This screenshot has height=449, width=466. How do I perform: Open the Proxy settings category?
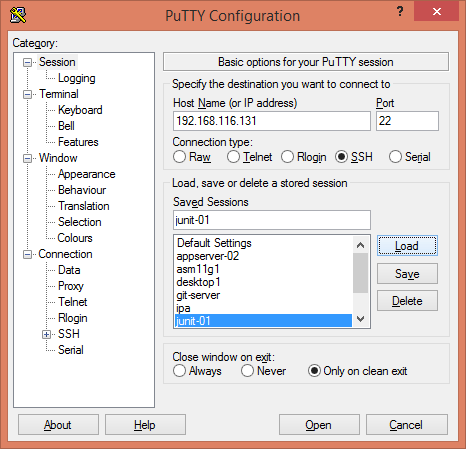[71, 286]
